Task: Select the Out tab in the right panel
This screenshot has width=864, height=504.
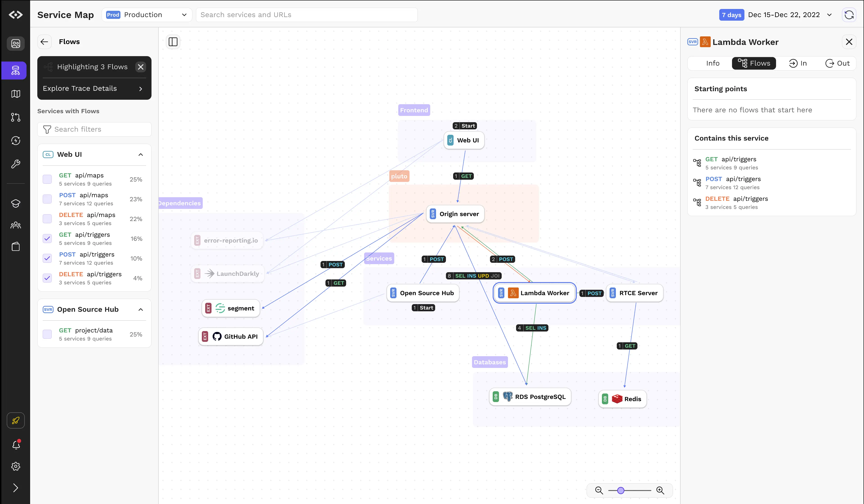Action: point(837,63)
